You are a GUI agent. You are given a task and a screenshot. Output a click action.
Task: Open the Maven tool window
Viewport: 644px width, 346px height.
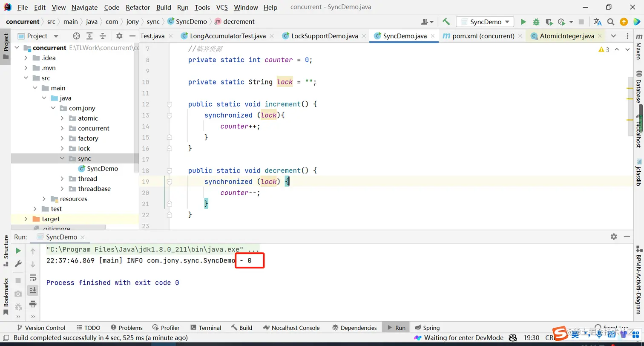(x=638, y=47)
